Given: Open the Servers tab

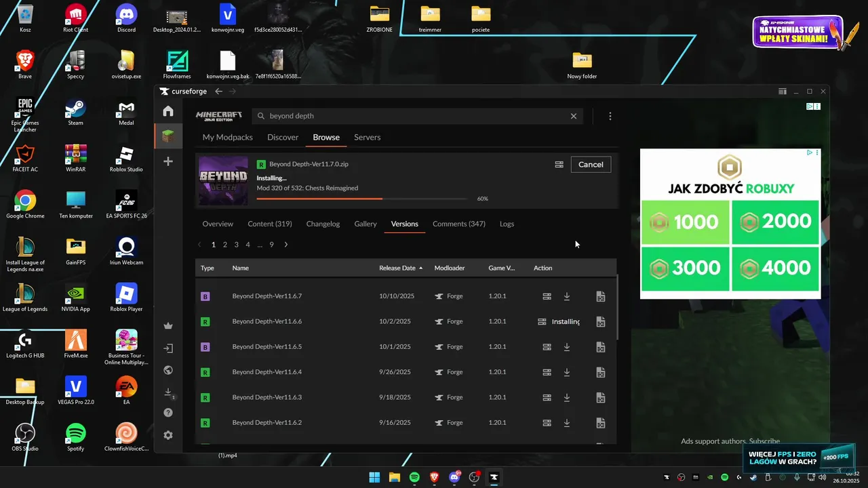Looking at the screenshot, I should pyautogui.click(x=367, y=138).
